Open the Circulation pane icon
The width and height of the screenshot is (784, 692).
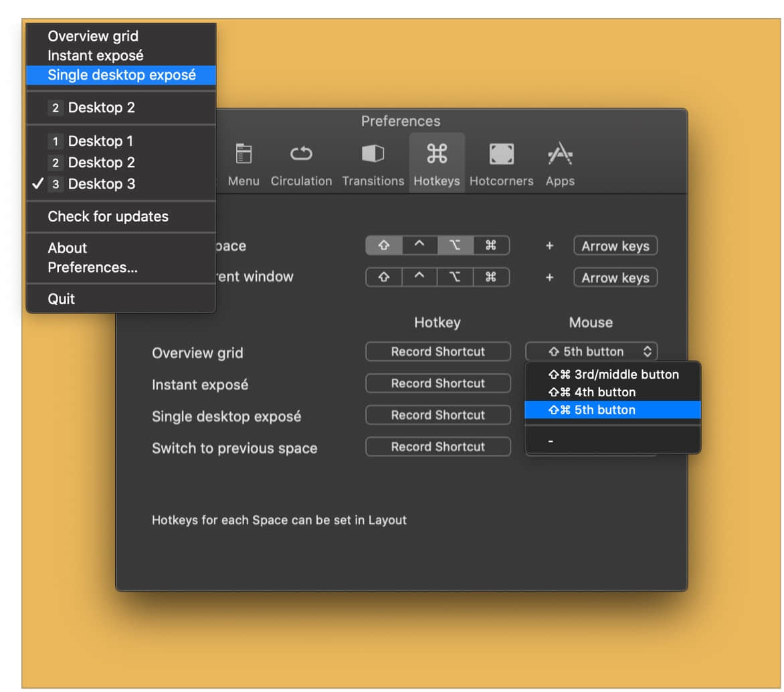click(301, 154)
